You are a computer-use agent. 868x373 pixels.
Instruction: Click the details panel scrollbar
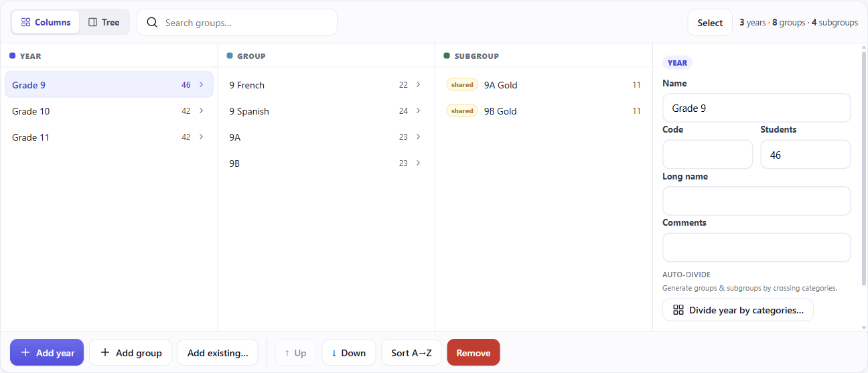click(x=863, y=167)
